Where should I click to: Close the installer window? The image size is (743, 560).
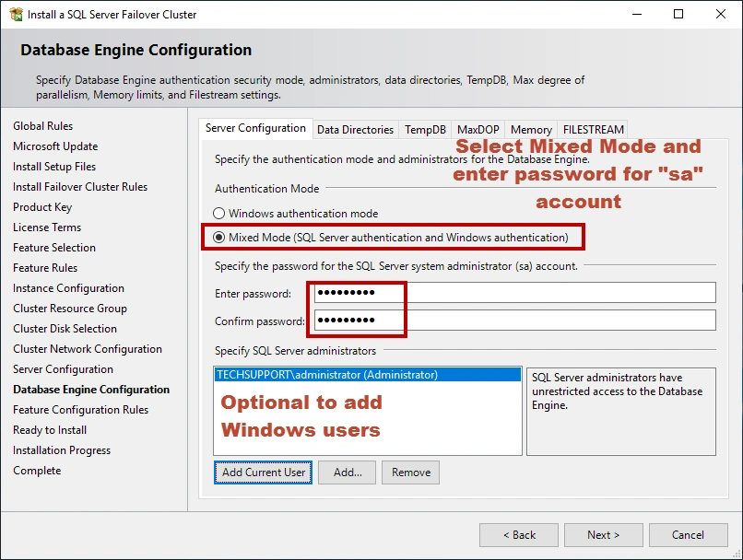click(721, 15)
